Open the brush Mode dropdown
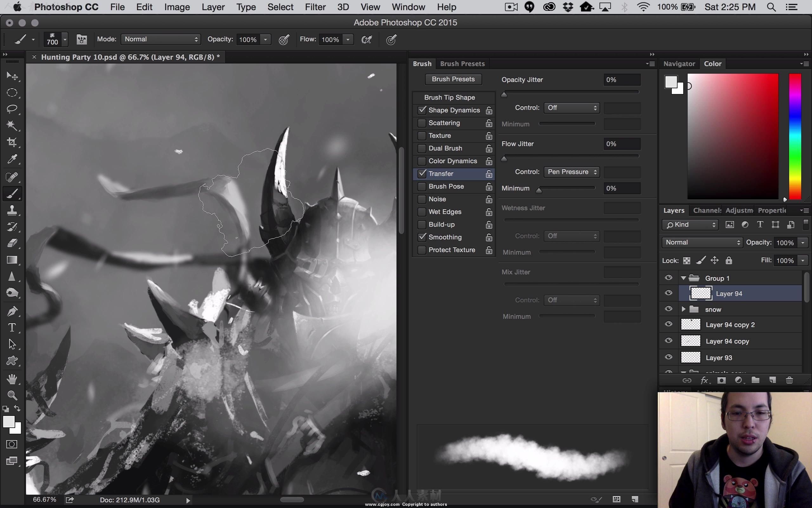 pos(160,39)
